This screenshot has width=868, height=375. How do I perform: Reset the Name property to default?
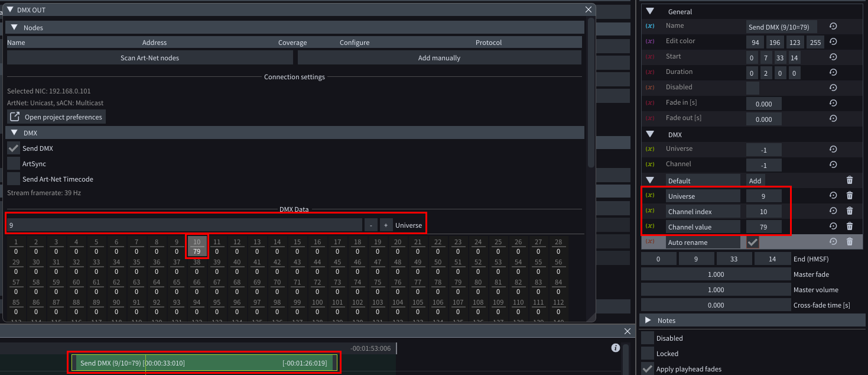(x=833, y=26)
